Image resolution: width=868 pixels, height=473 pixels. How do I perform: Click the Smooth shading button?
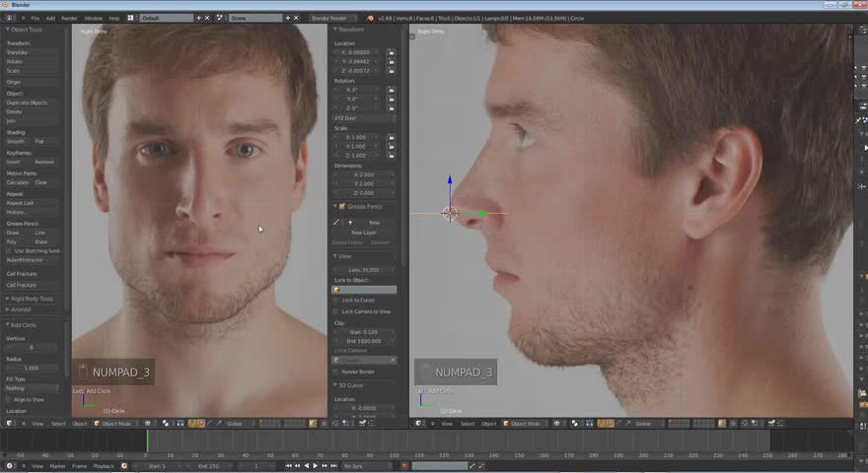[x=17, y=141]
